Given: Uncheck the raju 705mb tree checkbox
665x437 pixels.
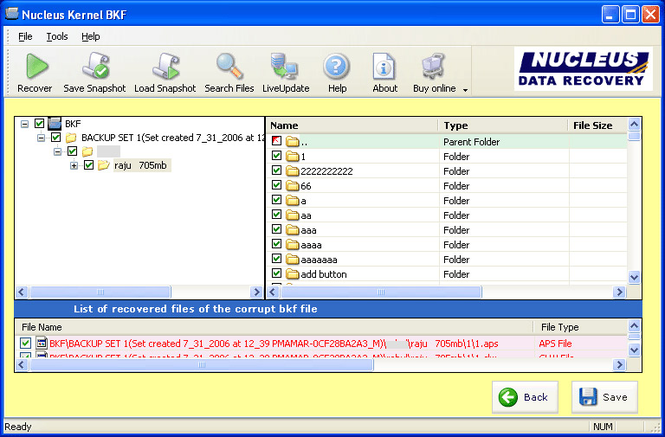Looking at the screenshot, I should (x=88, y=165).
